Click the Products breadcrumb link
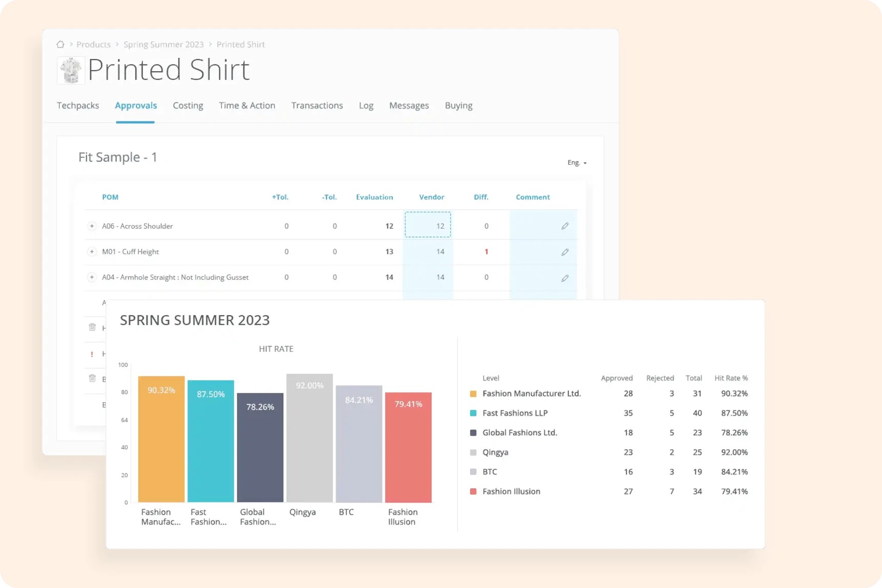 click(93, 45)
